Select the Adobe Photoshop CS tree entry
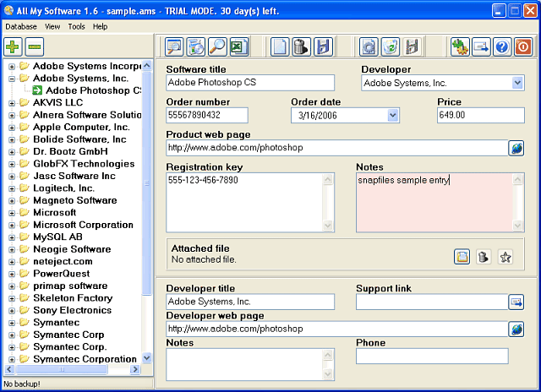Image resolution: width=541 pixels, height=392 pixels. tap(93, 90)
